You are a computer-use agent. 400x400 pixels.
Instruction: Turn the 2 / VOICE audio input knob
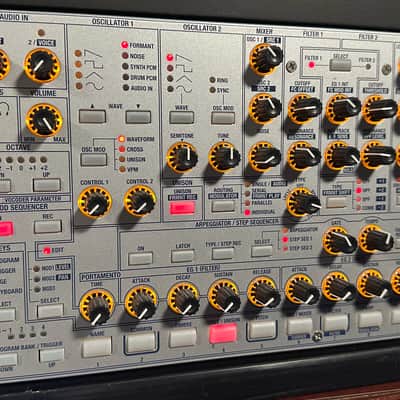click(x=42, y=66)
